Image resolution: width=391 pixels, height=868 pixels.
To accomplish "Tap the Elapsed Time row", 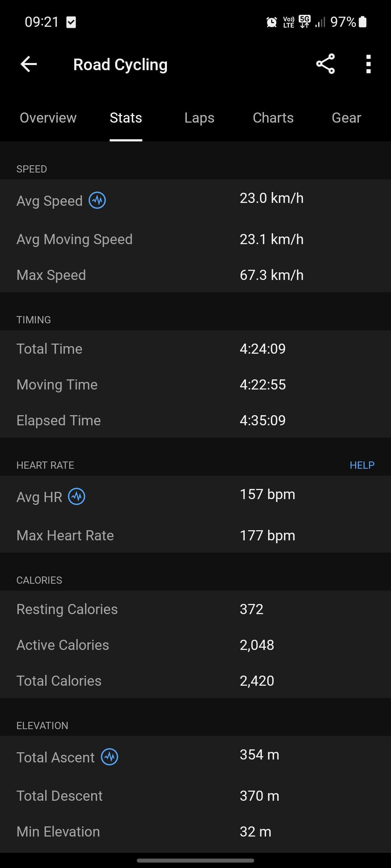I will (195, 420).
